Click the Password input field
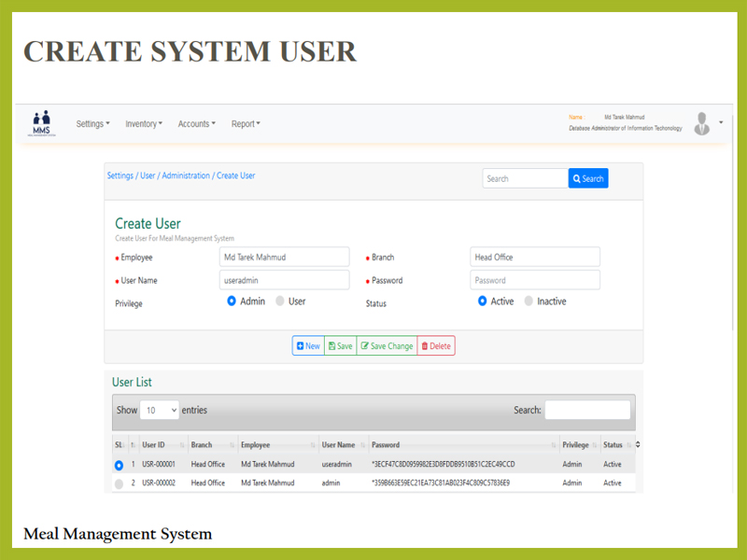This screenshot has width=747, height=560. [535, 280]
